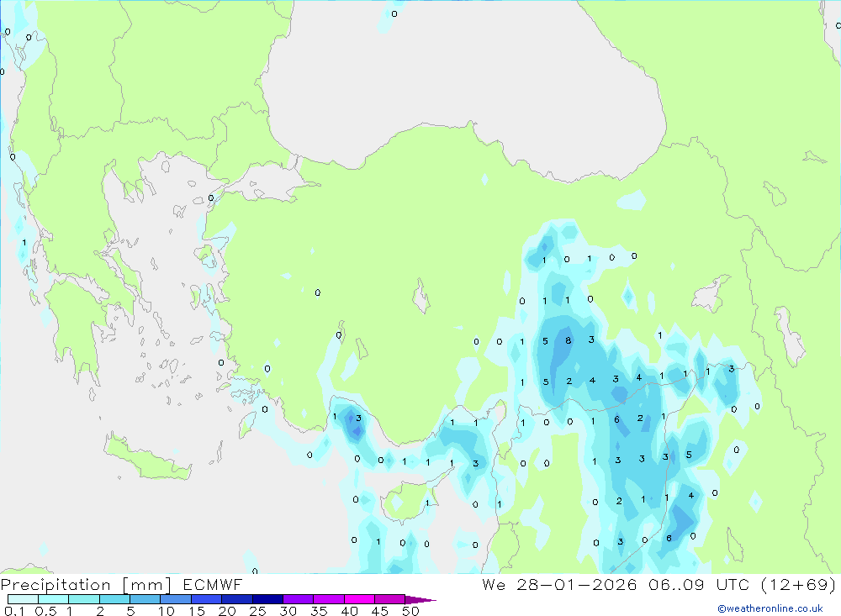
Task: Select the 35–40 mm legend swatch
Action: [329, 599]
